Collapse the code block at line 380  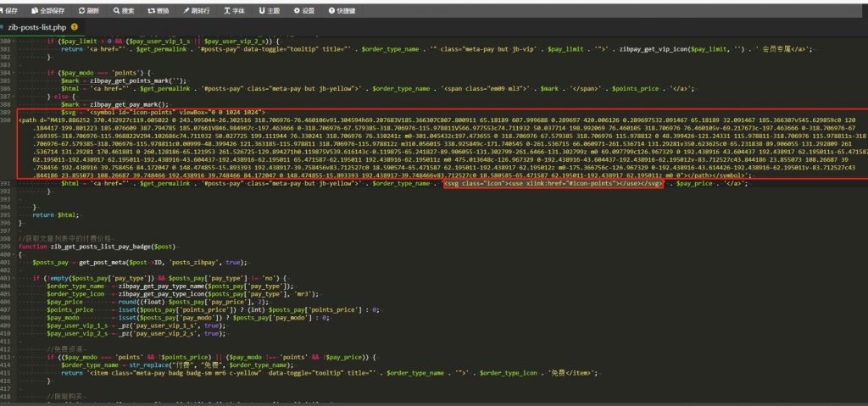click(x=14, y=42)
